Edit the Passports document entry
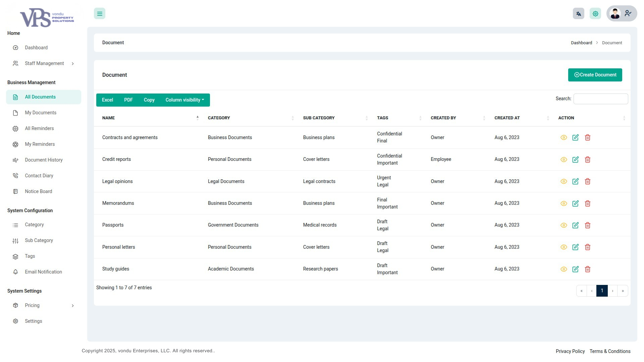The height and width of the screenshot is (362, 644). [x=576, y=225]
